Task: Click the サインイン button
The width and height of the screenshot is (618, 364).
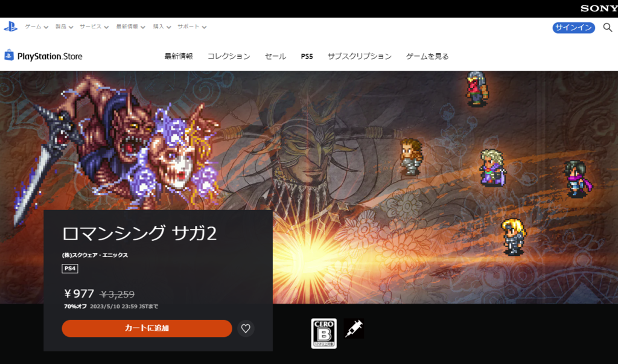Action: pos(573,28)
